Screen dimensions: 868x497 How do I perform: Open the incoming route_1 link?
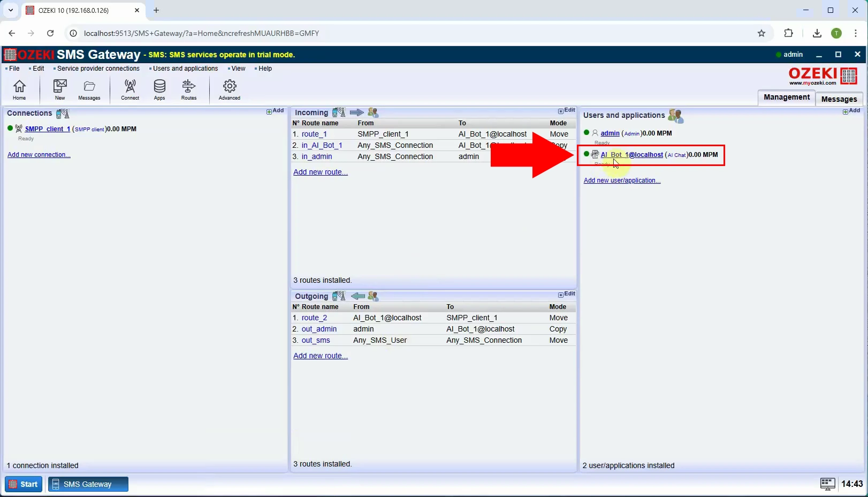[314, 134]
